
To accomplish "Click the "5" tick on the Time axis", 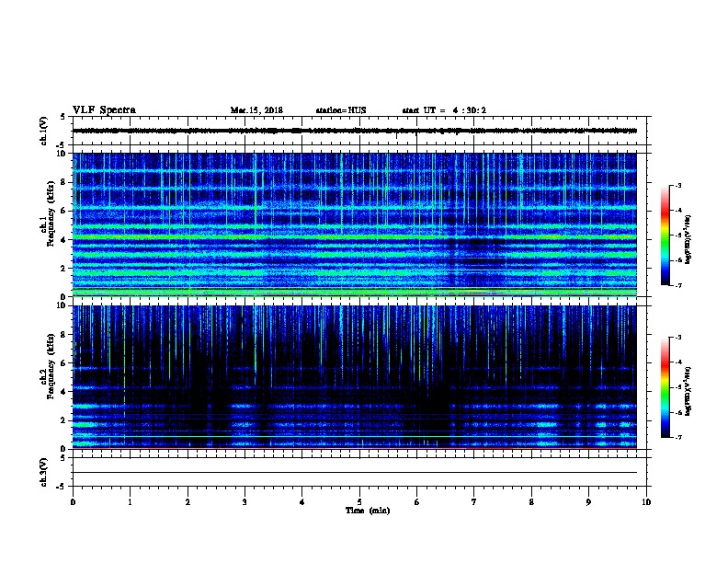I will coord(359,501).
